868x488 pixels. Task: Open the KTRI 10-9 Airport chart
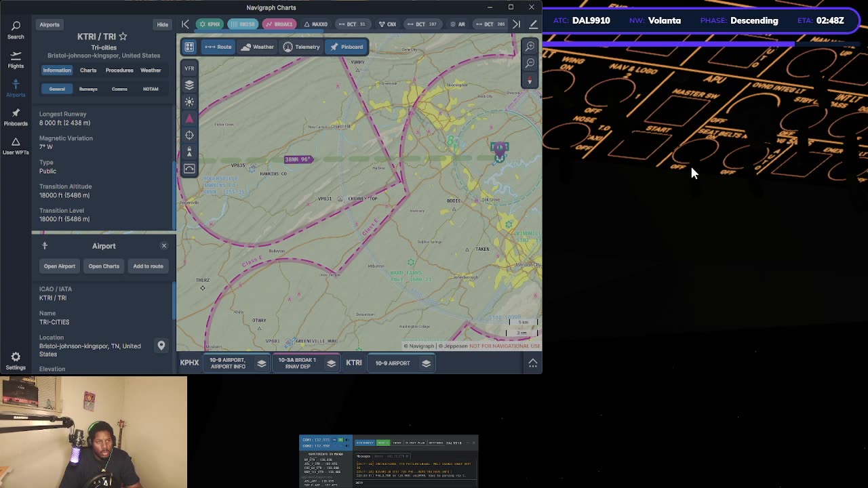(393, 363)
